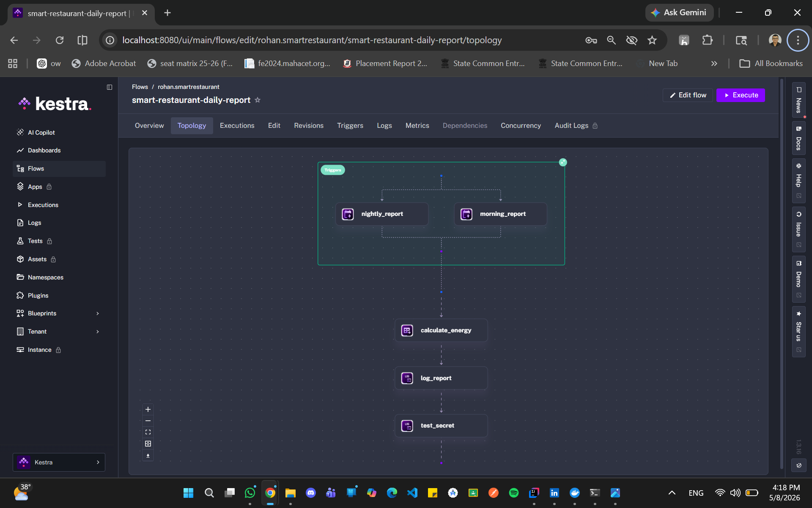This screenshot has height=508, width=812.
Task: Open the News side panel
Action: tap(799, 100)
